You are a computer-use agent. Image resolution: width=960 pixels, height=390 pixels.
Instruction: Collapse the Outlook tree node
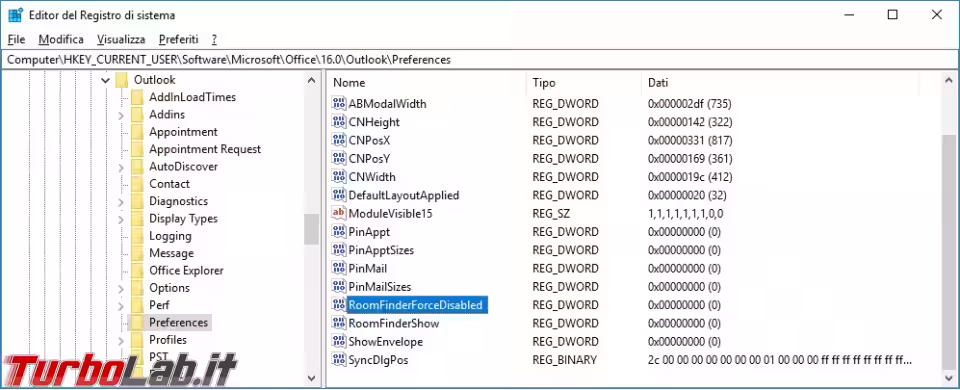pos(105,80)
